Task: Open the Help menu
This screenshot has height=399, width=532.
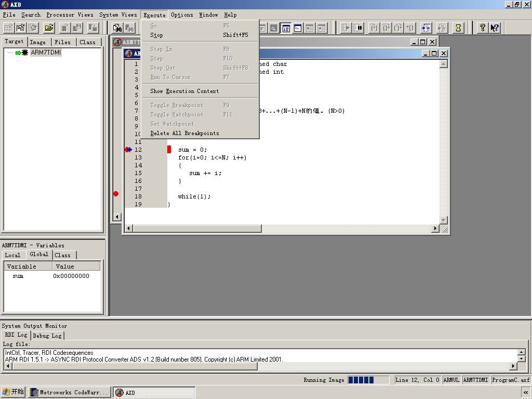Action: (x=230, y=15)
